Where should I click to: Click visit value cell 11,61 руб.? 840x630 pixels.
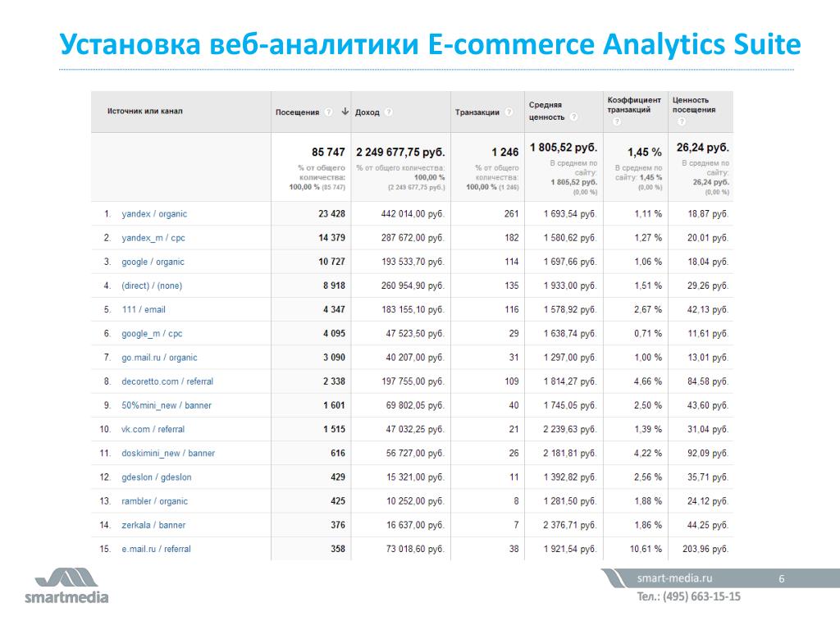708,333
